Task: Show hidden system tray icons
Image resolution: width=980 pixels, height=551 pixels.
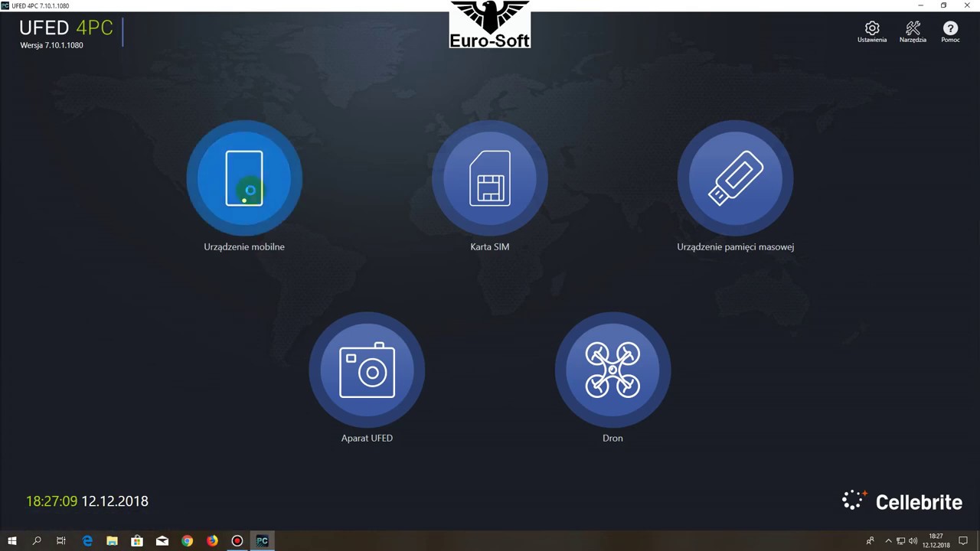Action: pos(889,541)
